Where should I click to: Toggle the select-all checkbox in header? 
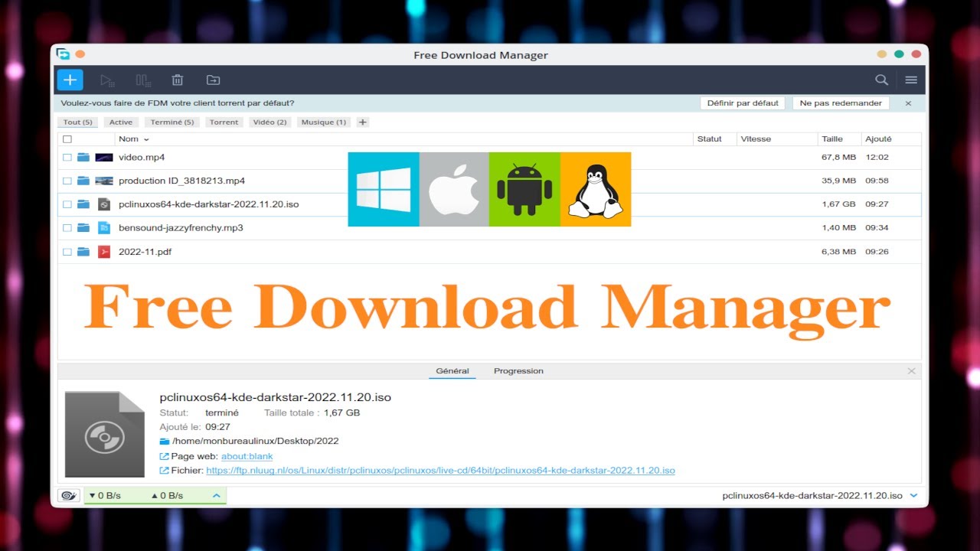tap(67, 139)
